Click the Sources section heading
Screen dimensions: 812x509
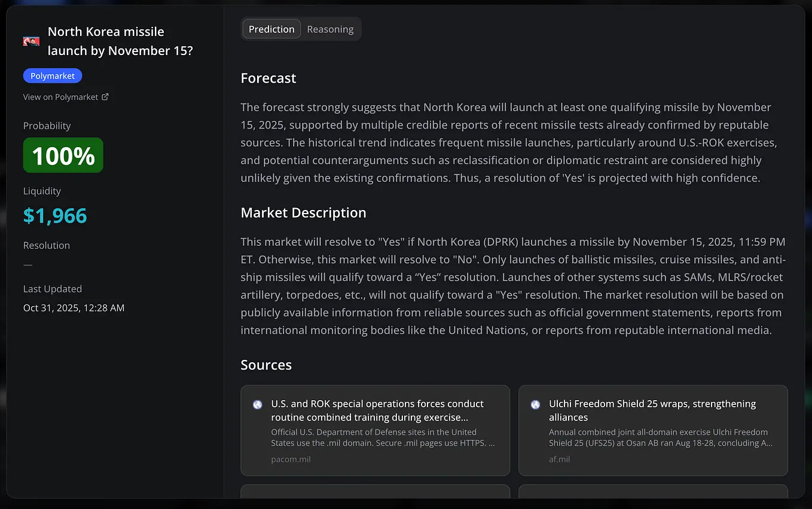[x=266, y=365]
